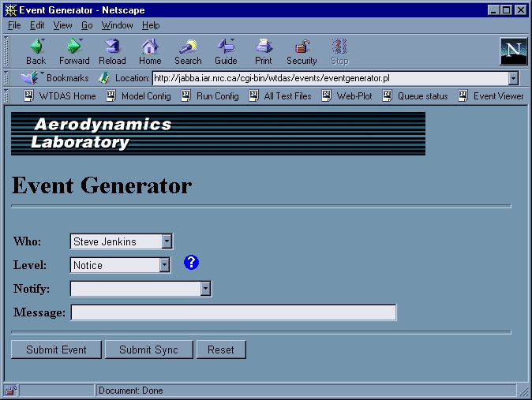Click into the Message text field
The image size is (532, 400).
[234, 312]
